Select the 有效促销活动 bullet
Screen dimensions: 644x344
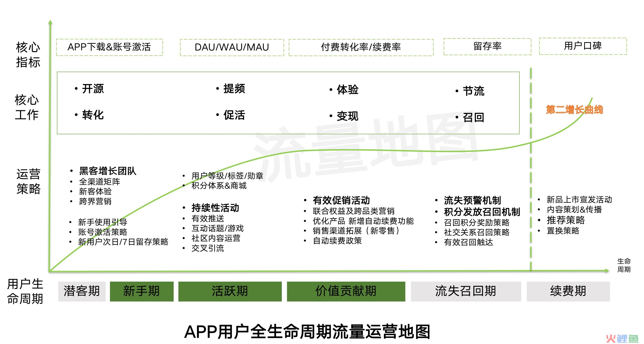pyautogui.click(x=341, y=200)
